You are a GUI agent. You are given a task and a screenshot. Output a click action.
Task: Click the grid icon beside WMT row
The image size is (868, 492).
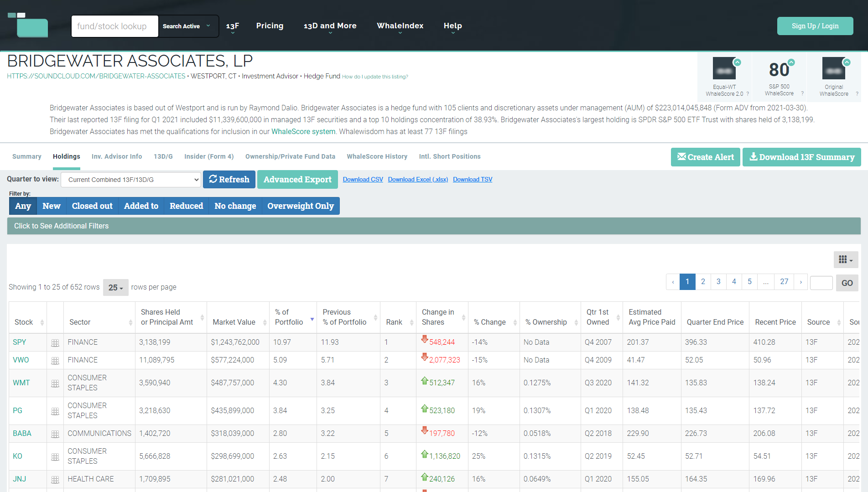click(55, 383)
